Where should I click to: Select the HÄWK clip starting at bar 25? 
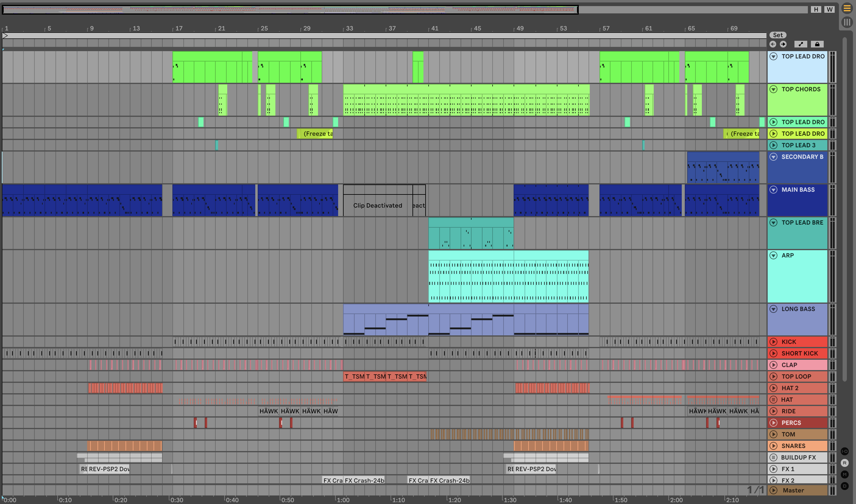point(269,411)
